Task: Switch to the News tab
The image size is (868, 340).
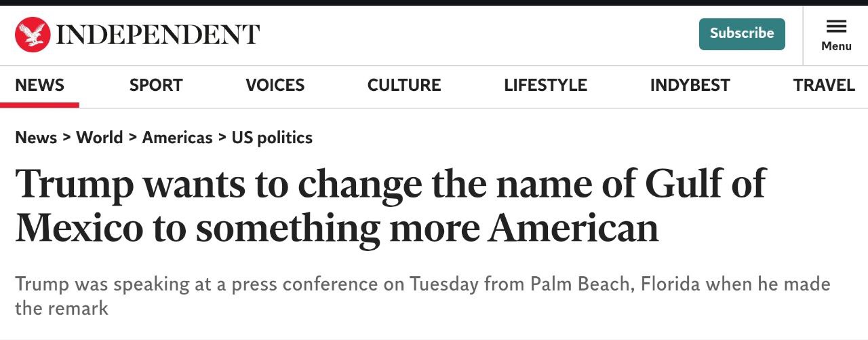Action: click(x=39, y=86)
